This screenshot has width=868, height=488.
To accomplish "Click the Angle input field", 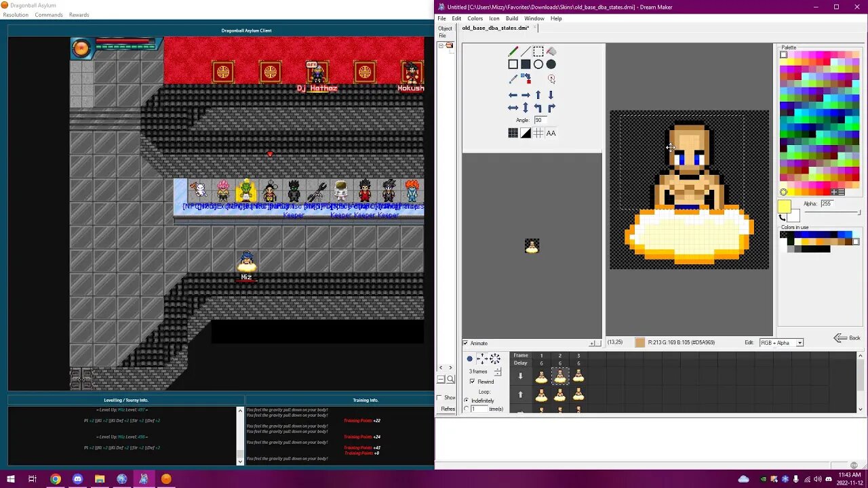I will 540,120.
